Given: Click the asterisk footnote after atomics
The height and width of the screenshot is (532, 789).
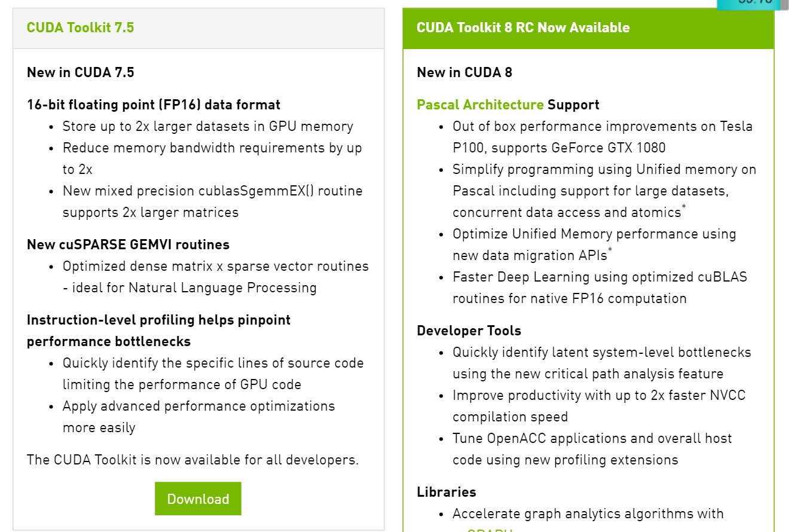Looking at the screenshot, I should pos(684,207).
